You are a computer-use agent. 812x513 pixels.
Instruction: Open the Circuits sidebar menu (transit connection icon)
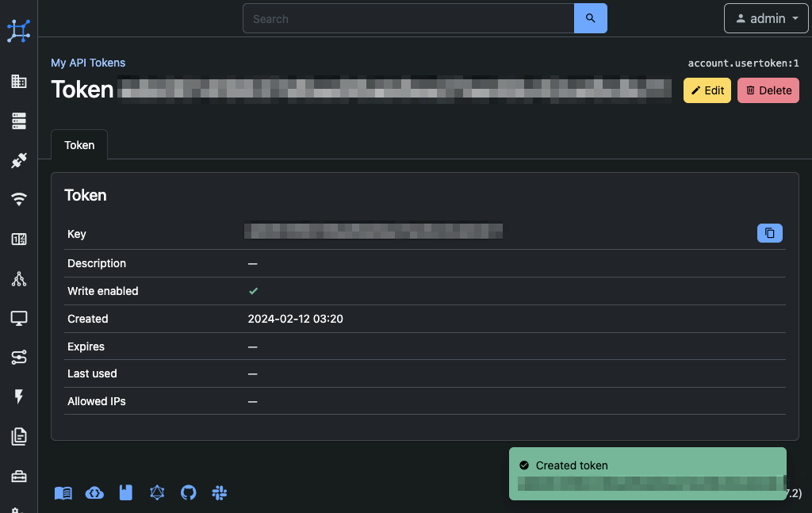[19, 357]
